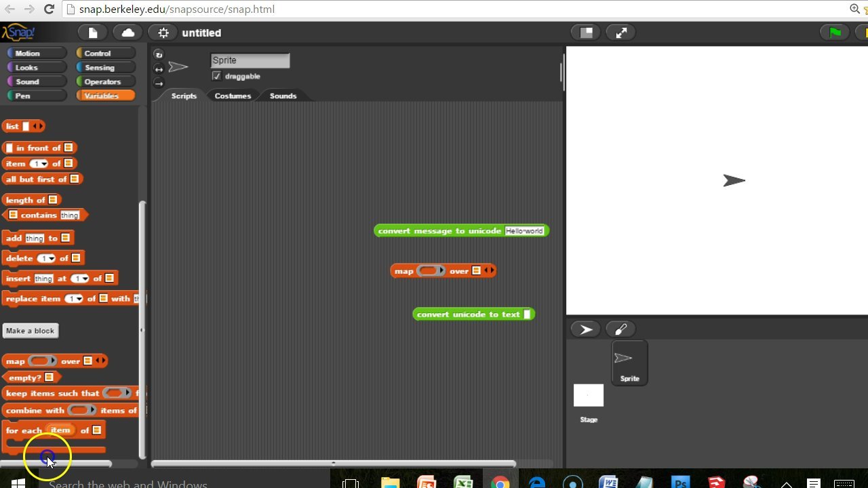Uncheck the draggable checkbox
The height and width of the screenshot is (488, 868).
click(216, 76)
